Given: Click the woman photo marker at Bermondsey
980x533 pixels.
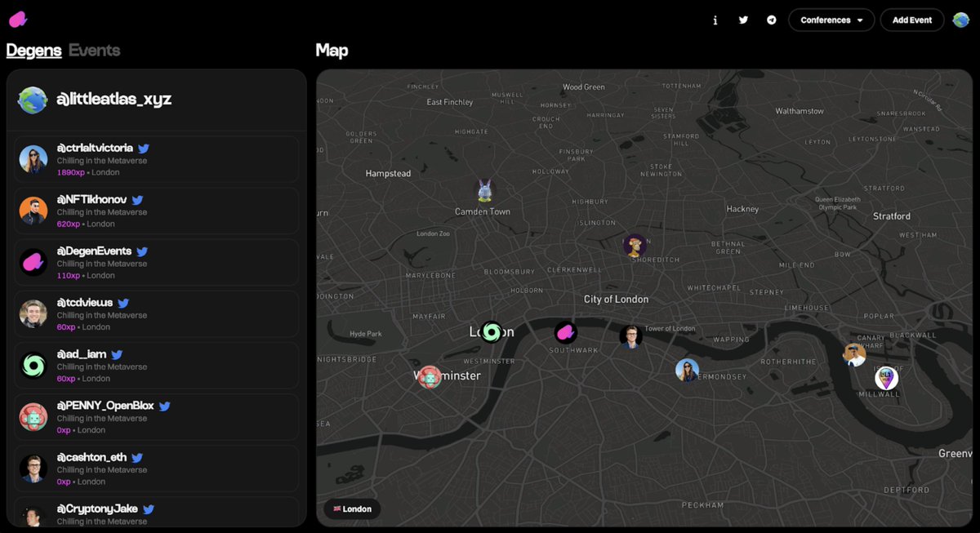Looking at the screenshot, I should (x=687, y=370).
